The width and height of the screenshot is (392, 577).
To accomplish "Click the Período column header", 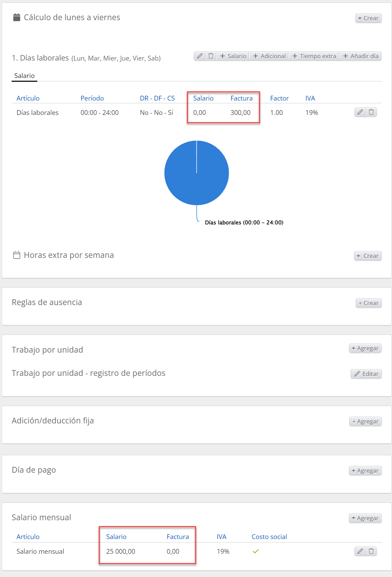I will pos(92,98).
